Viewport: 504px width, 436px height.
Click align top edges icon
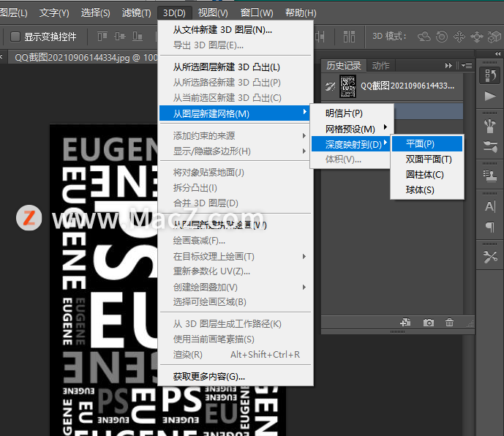coord(102,36)
